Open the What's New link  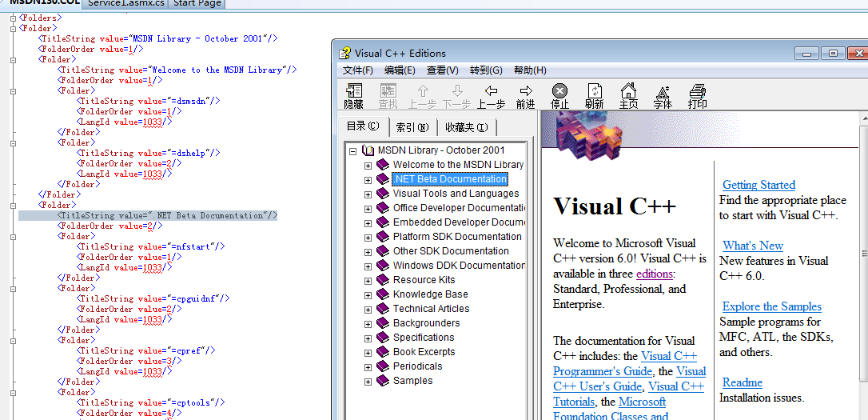tap(753, 246)
